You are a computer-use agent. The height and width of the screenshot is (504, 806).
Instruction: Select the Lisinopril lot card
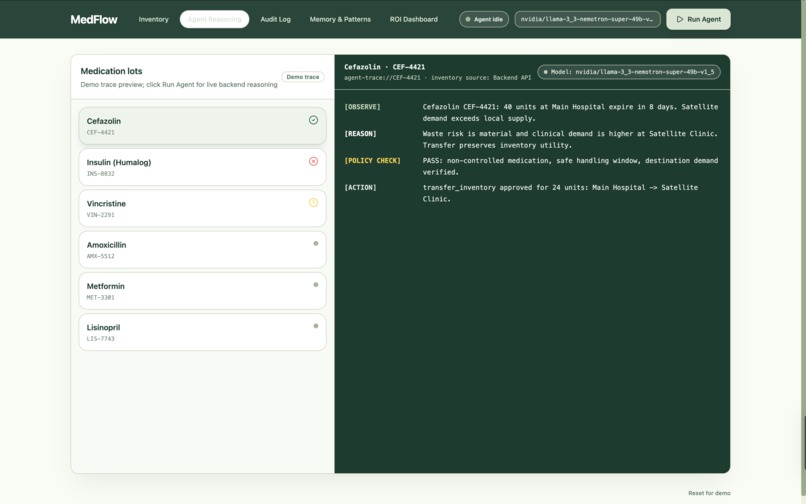pos(203,332)
